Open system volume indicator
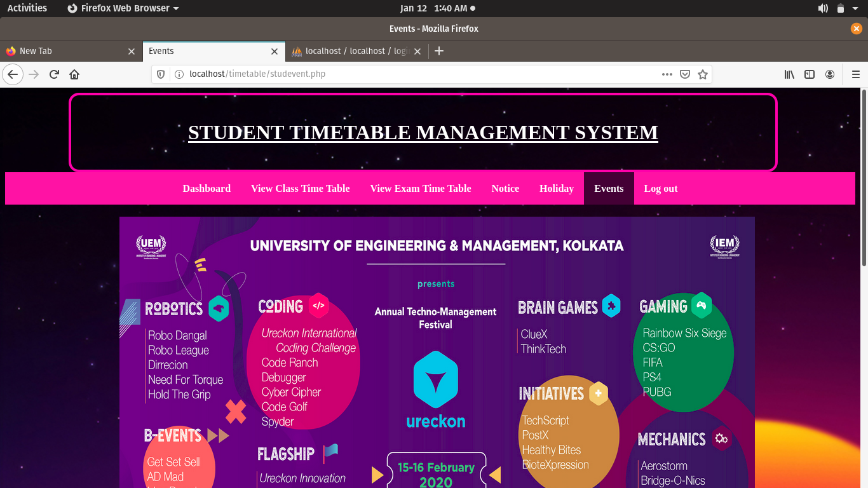868x488 pixels. (x=823, y=8)
